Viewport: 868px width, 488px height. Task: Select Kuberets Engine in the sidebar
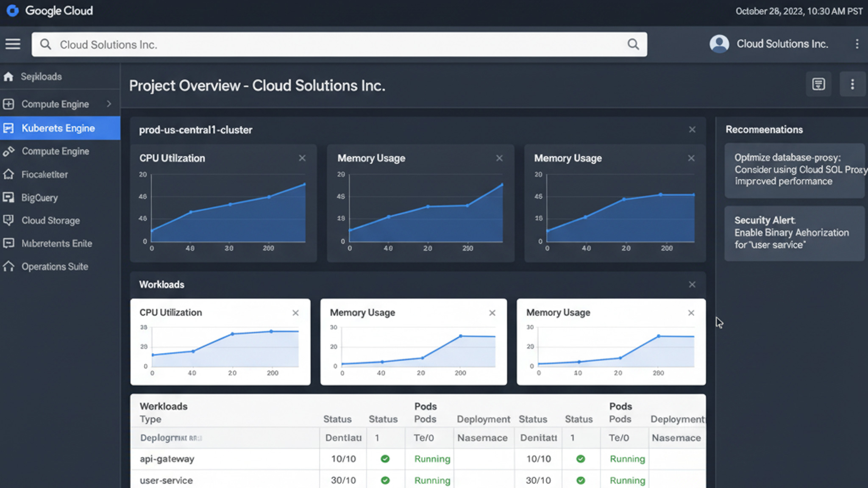(x=58, y=128)
